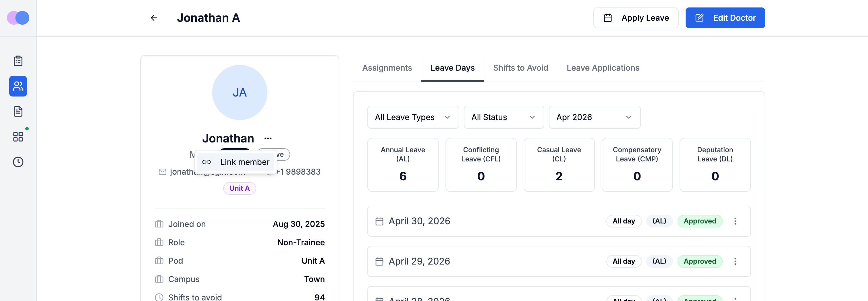Screen dimensions: 868x301
Task: Expand the All Status dropdown
Action: 504,117
